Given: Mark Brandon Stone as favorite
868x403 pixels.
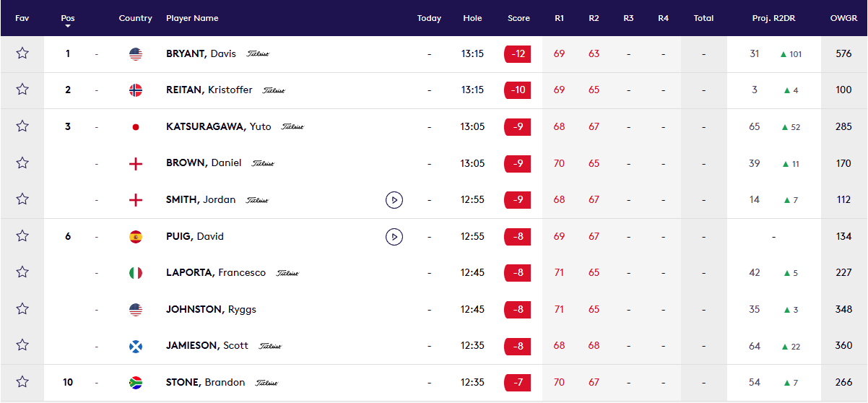Looking at the screenshot, I should click(x=22, y=382).
